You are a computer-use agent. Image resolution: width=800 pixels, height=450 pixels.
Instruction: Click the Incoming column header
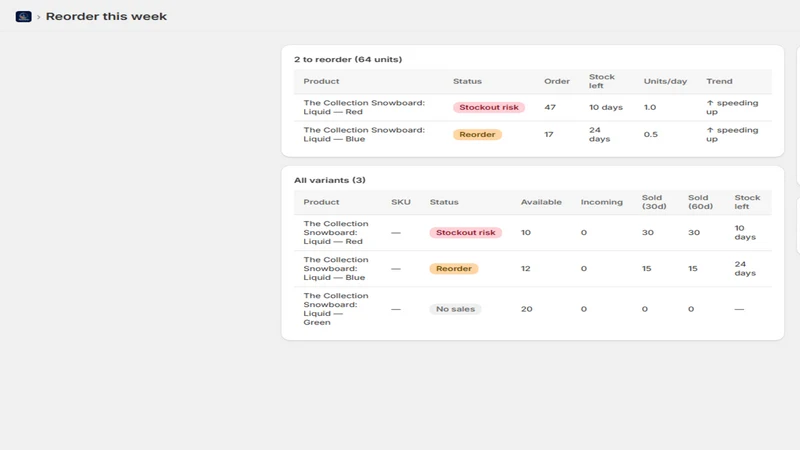pyautogui.click(x=602, y=202)
